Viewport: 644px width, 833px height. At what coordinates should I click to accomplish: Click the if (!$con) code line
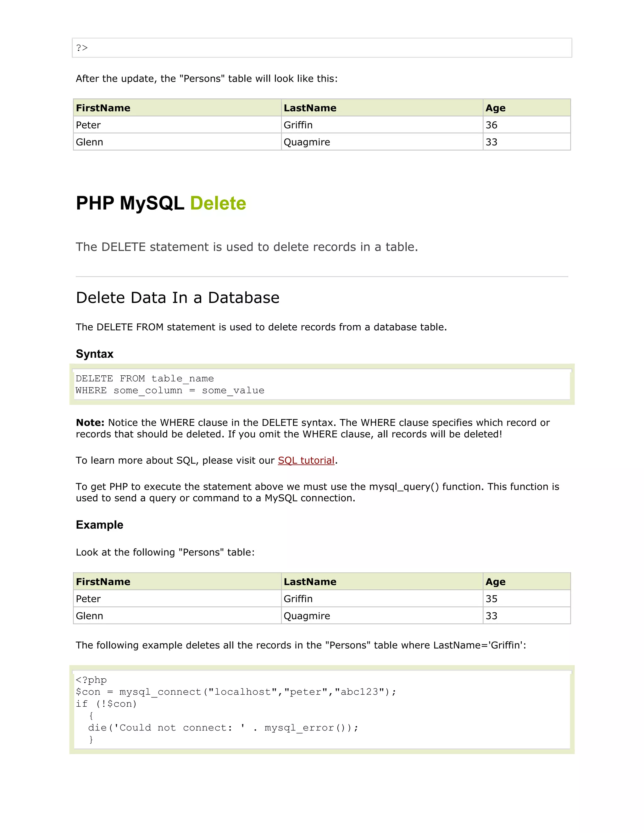[106, 704]
